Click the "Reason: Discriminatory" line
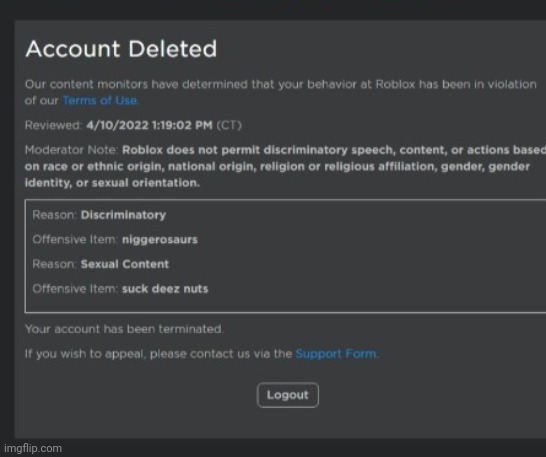Screen dimensions: 546x457 click(x=99, y=215)
